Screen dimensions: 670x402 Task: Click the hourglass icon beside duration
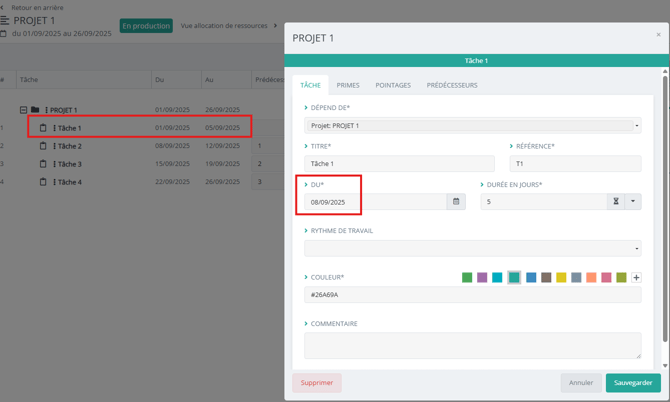tap(616, 202)
